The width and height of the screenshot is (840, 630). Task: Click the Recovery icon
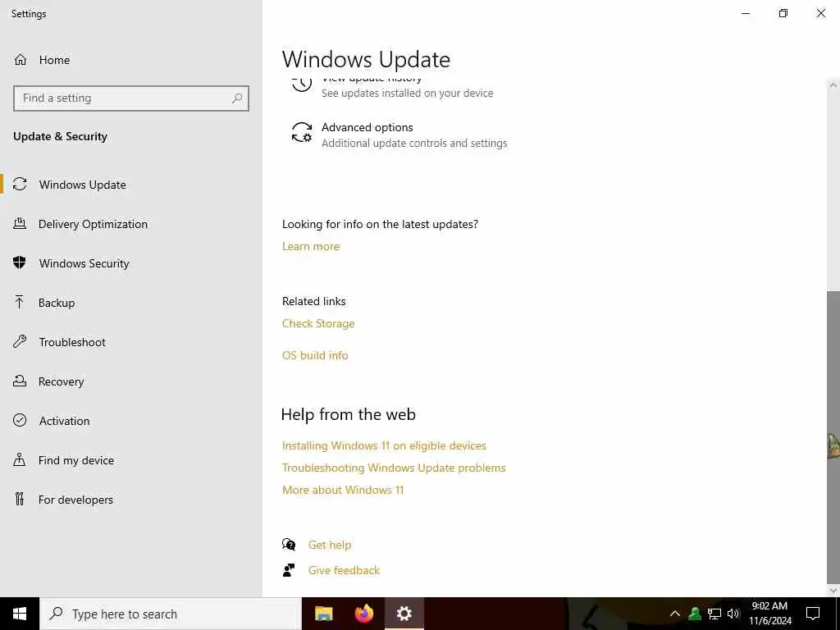coord(20,381)
